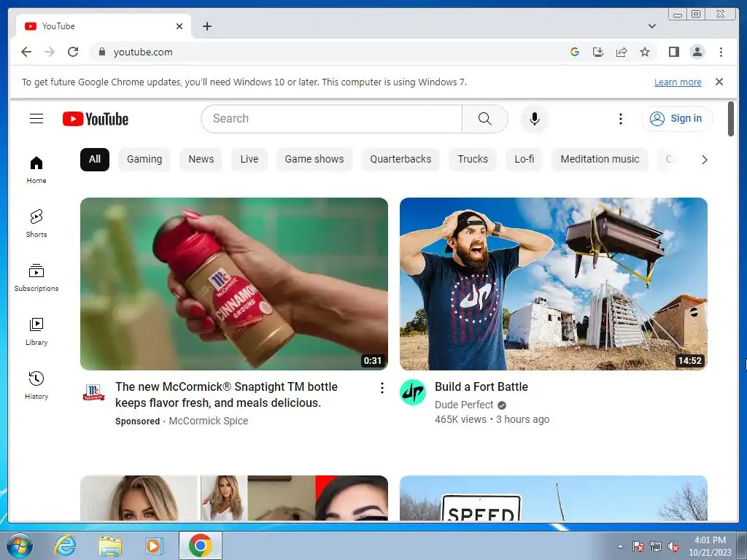
Task: Click the YouTube logo
Action: (96, 119)
